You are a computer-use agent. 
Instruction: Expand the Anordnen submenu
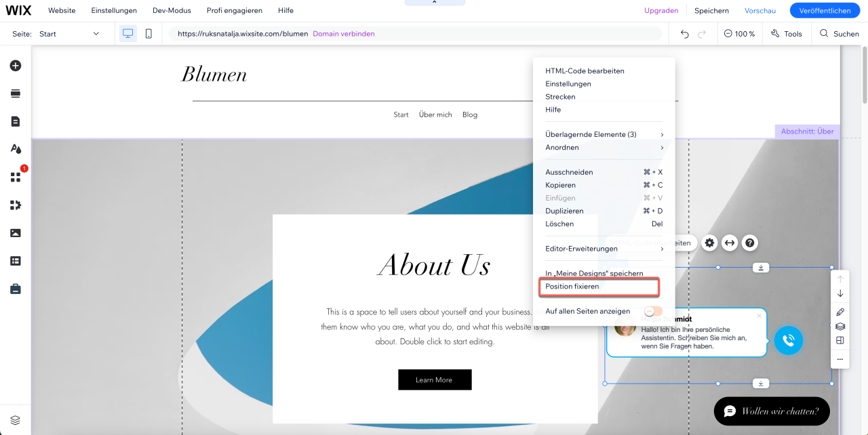point(604,147)
